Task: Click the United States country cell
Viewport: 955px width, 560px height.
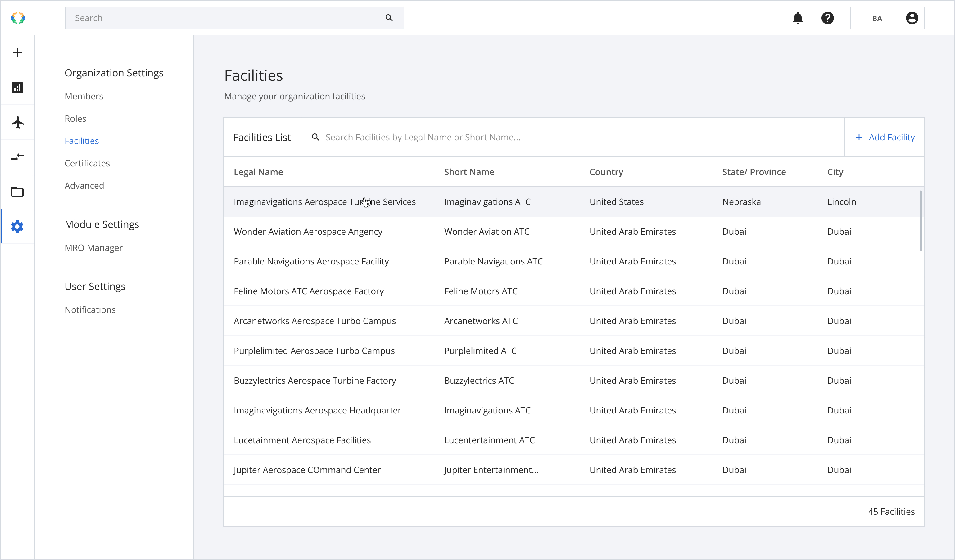Action: click(617, 202)
